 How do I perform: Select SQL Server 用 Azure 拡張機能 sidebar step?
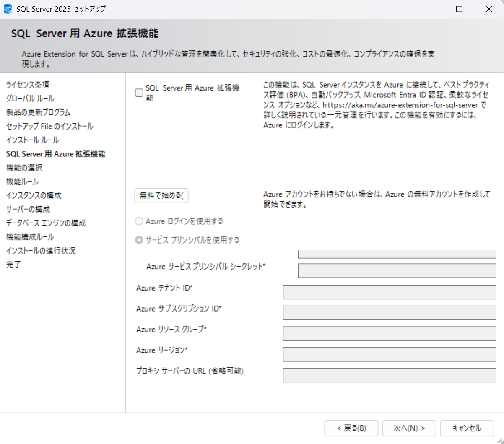pyautogui.click(x=56, y=154)
